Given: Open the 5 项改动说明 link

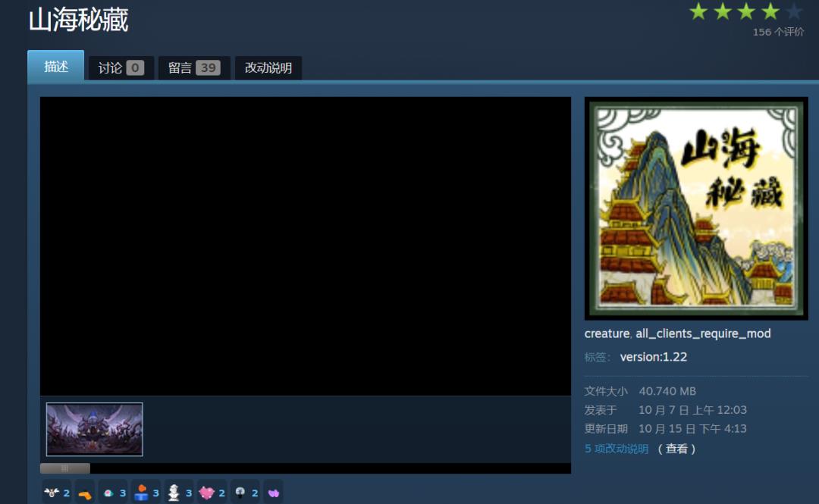Looking at the screenshot, I should pos(616,449).
